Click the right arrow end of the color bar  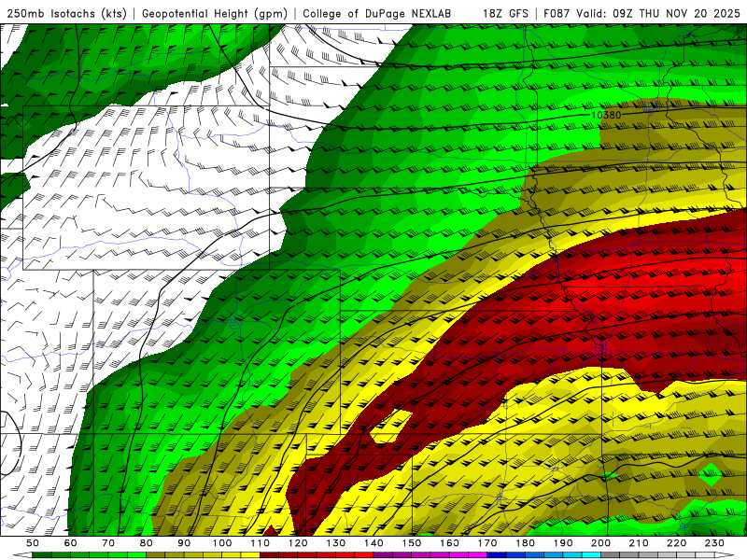[x=725, y=555]
